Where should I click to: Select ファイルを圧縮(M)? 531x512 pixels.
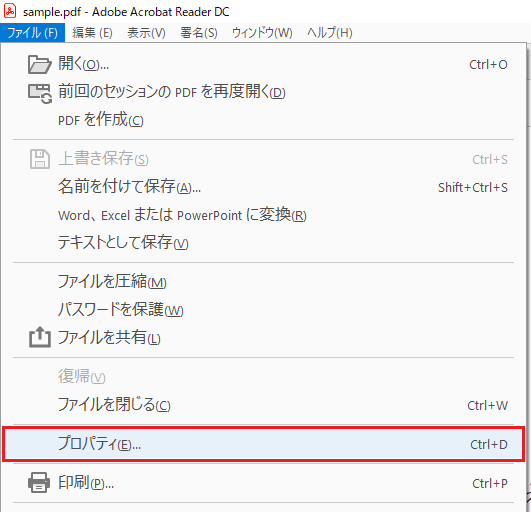(263, 282)
